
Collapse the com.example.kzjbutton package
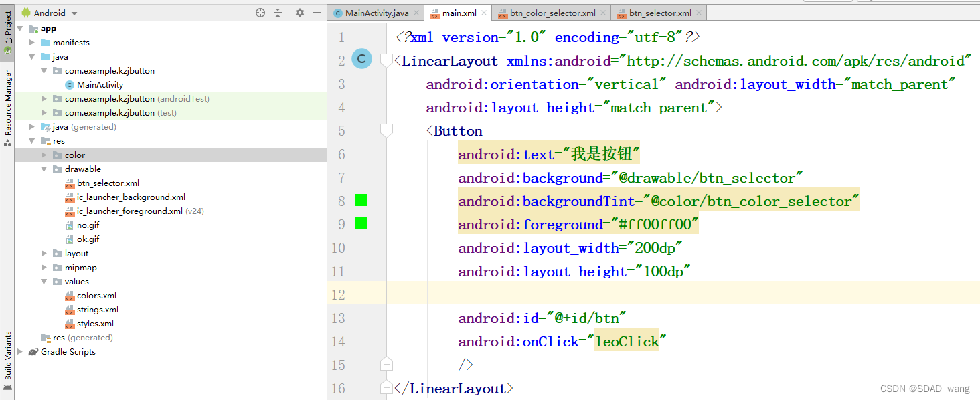click(x=44, y=71)
